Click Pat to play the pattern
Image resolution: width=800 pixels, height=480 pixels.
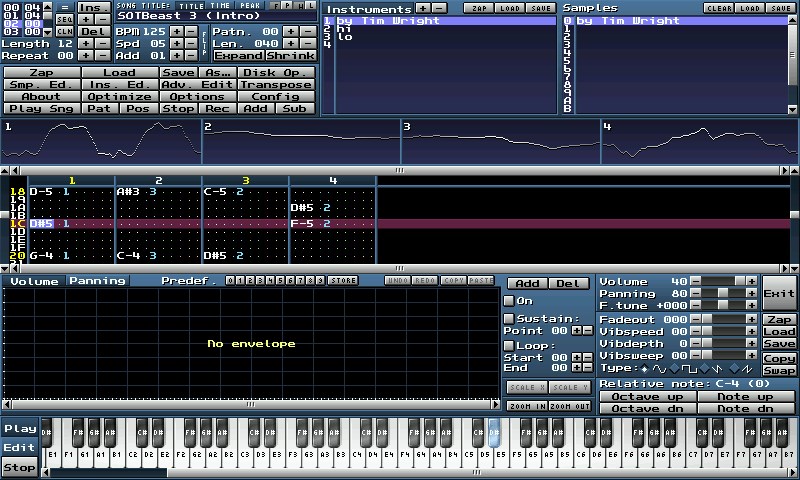(99, 109)
